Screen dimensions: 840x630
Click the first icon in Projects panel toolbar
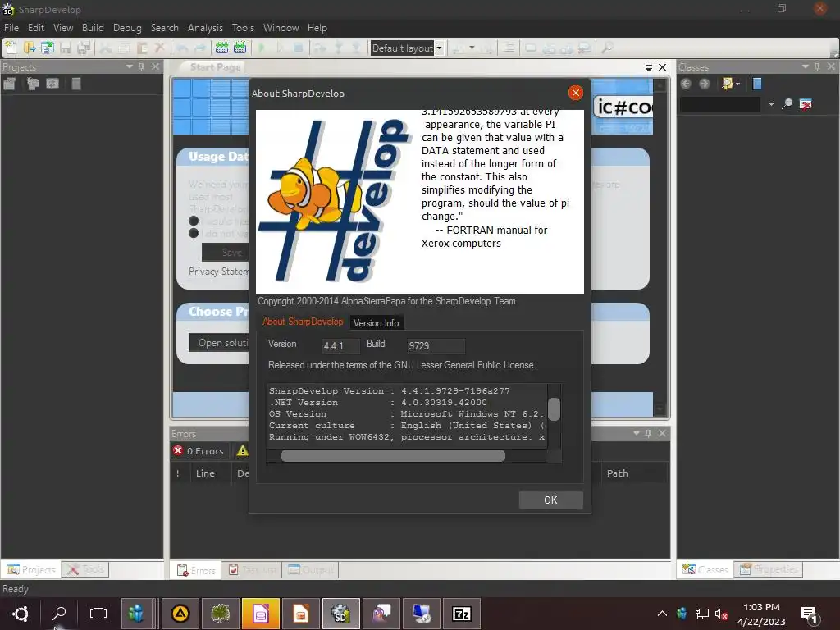(10, 84)
